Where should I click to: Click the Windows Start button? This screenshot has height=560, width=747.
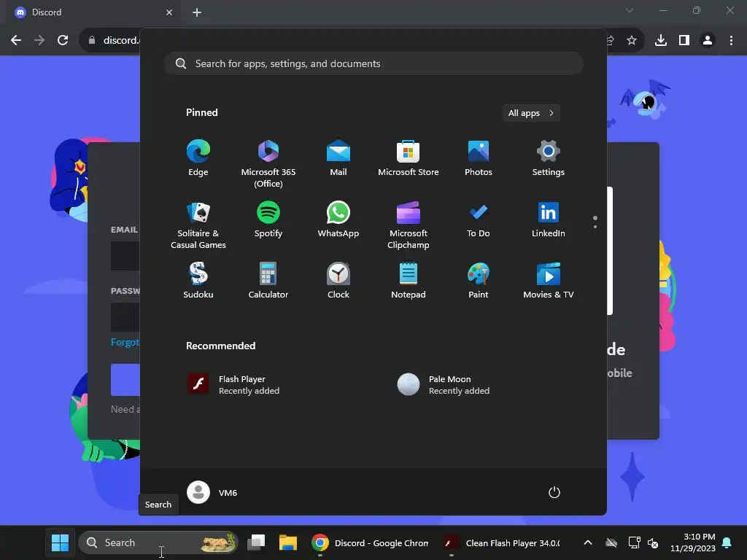click(60, 542)
